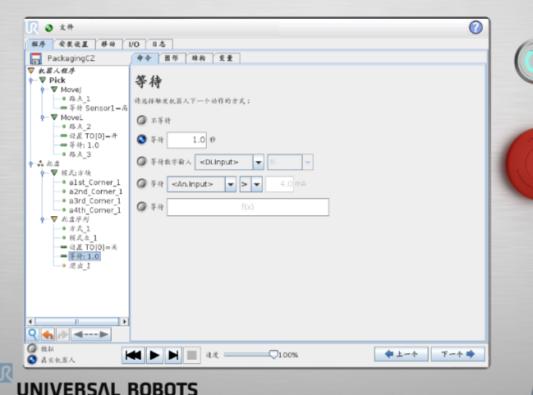Click the step-forward playback button
Image resolution: width=533 pixels, height=395 pixels.
coord(173,355)
